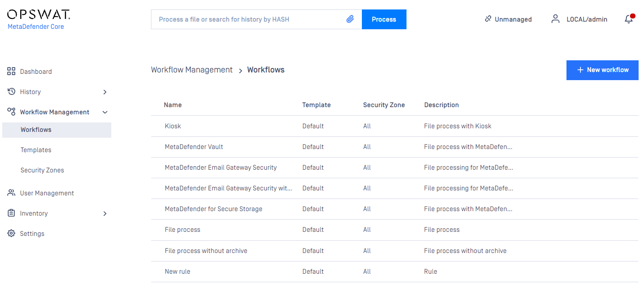Go to User Management
Viewport: 644px width, 289px height.
(47, 193)
